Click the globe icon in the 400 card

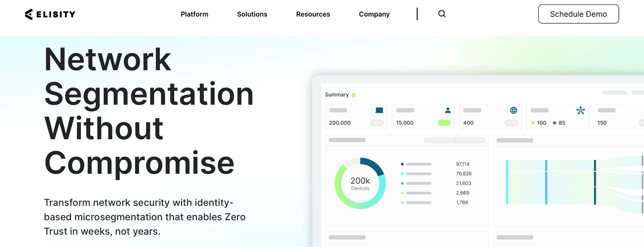[514, 110]
